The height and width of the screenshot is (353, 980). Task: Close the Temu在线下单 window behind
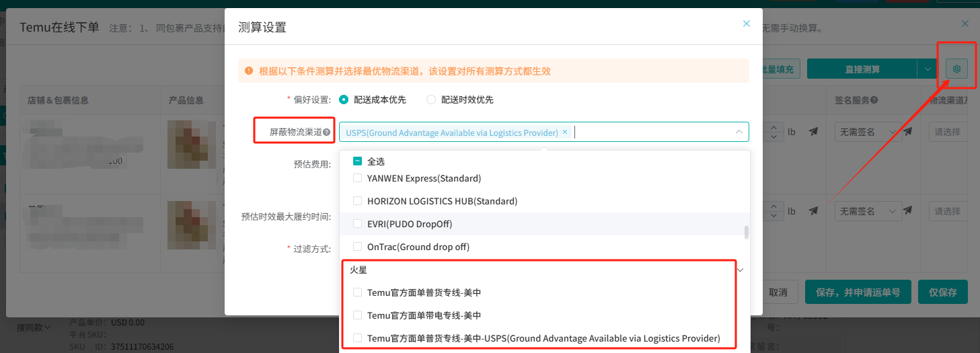pos(965,24)
